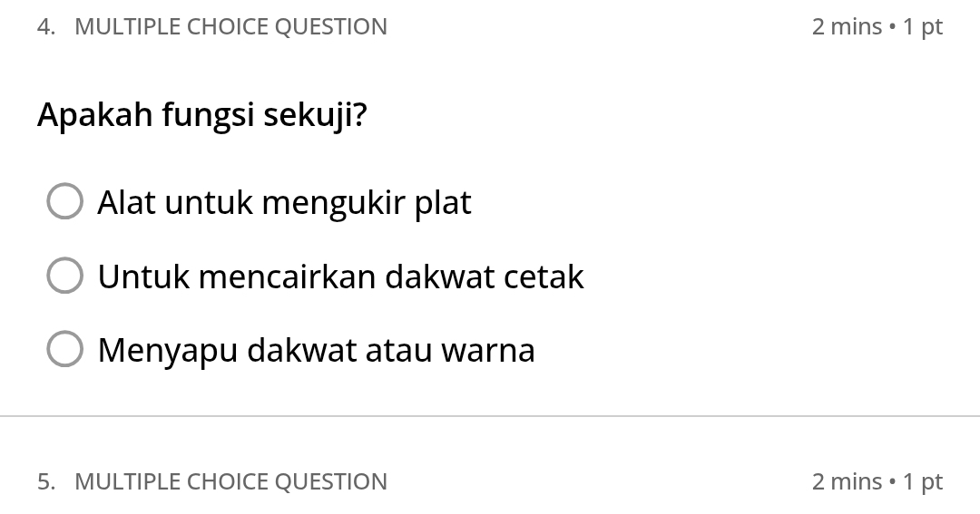Click the word 'plat' in the first answer
Image resolution: width=980 pixels, height=514 pixels.
[x=443, y=202]
